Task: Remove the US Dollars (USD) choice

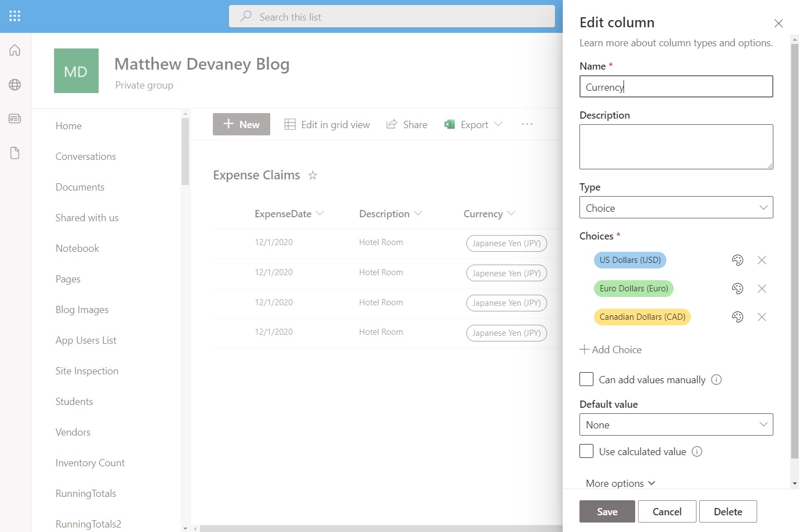Action: [x=762, y=260]
